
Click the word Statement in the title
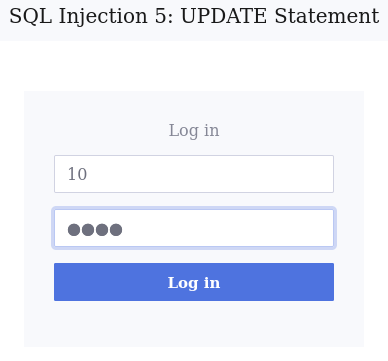click(x=327, y=16)
